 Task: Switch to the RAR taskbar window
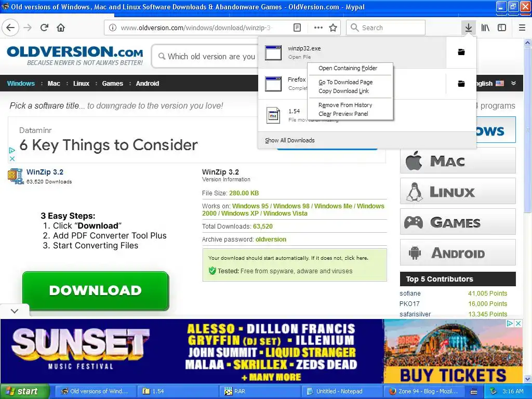[260, 391]
